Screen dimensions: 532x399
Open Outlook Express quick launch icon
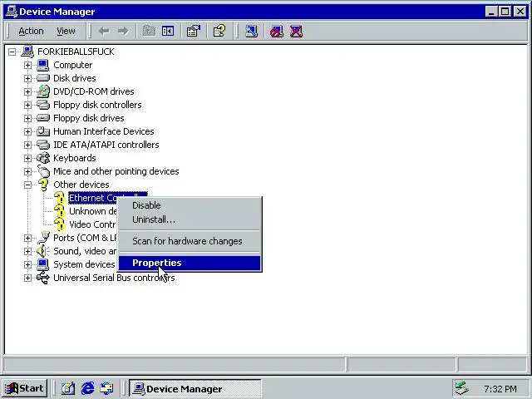click(x=107, y=388)
